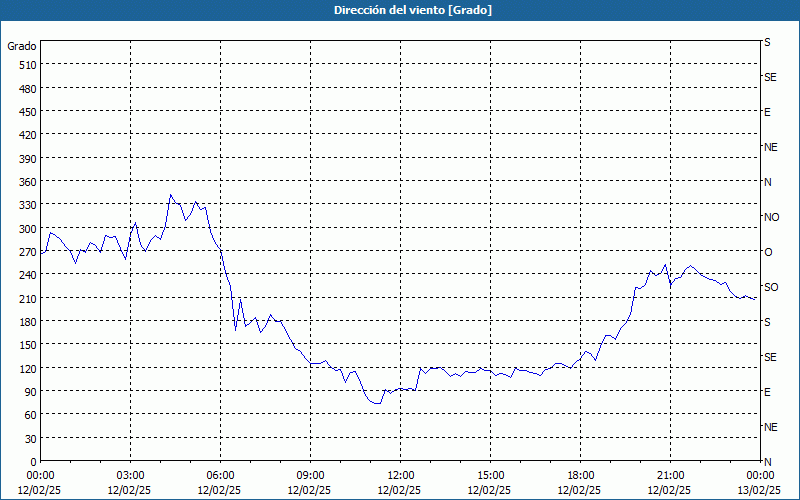The width and height of the screenshot is (800, 500).
Task: Click the 330 y-axis tick label
Action: coord(28,205)
